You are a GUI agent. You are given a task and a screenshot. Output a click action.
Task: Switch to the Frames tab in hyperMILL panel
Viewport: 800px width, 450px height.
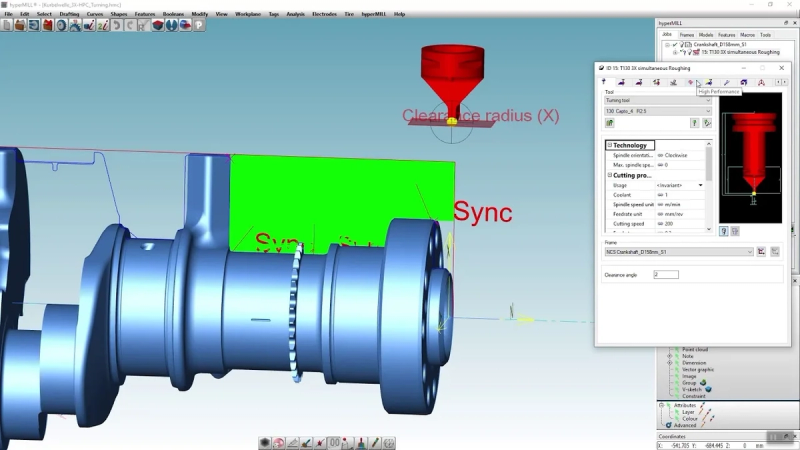click(687, 35)
